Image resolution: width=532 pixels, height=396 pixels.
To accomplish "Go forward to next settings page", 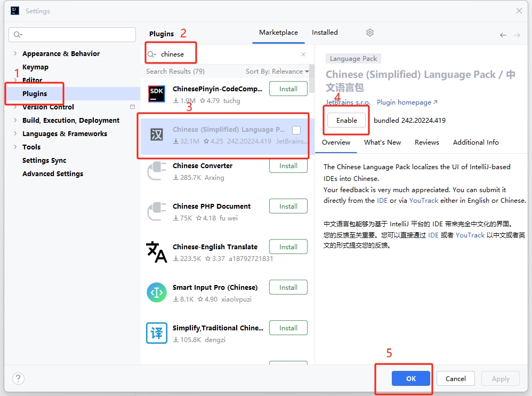I will coord(517,35).
